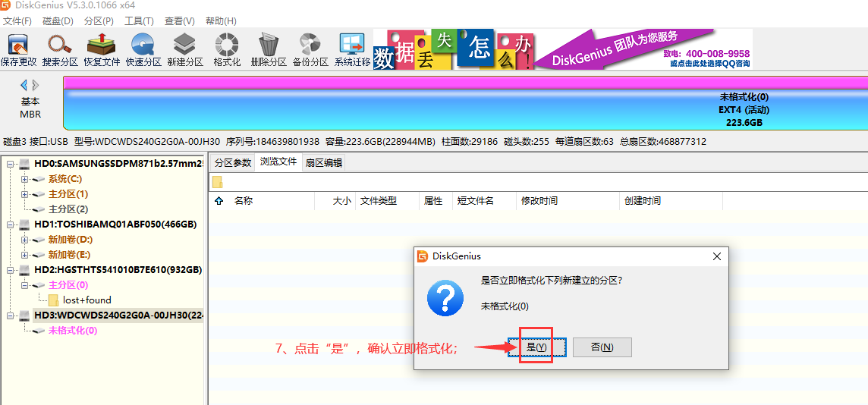Click Delete Partition (删除分区) icon
The height and width of the screenshot is (405, 868).
[269, 50]
